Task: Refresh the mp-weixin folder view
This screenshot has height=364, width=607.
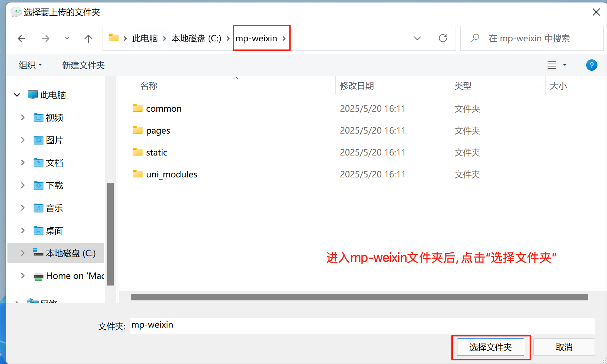Action: coord(443,38)
